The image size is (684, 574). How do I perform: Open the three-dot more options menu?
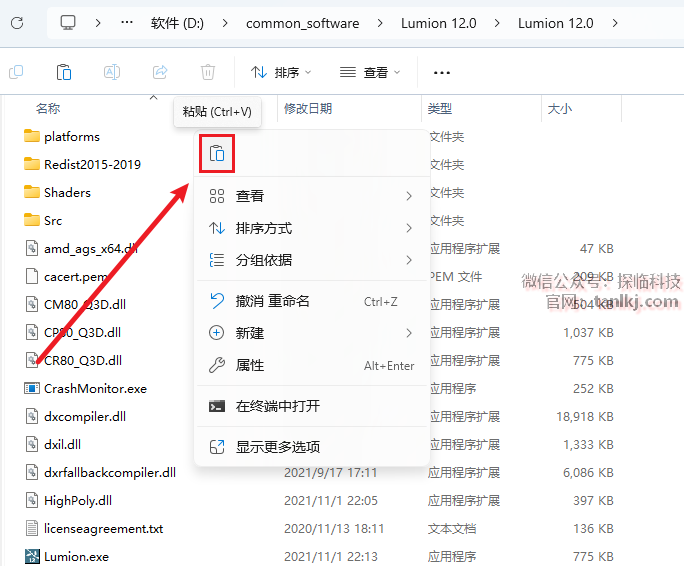coord(442,72)
